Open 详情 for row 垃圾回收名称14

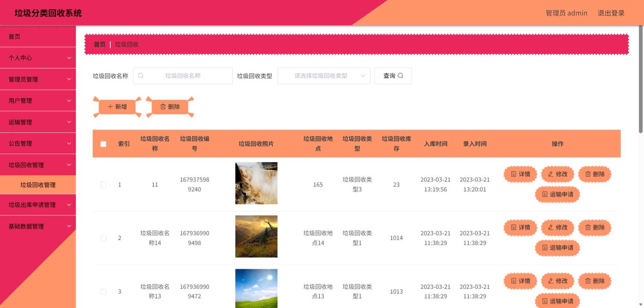(x=520, y=227)
